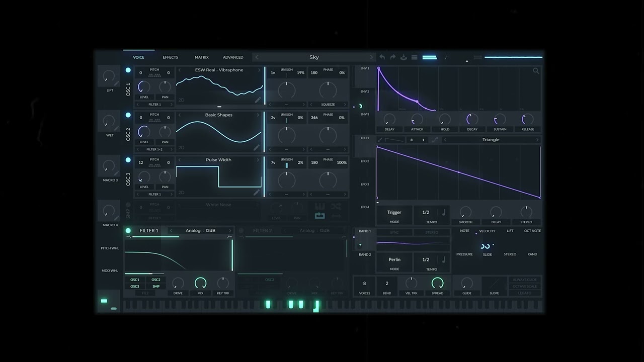Open the wavetable editor pencil for OSC 3
Screen dimensions: 644x362
click(x=257, y=192)
